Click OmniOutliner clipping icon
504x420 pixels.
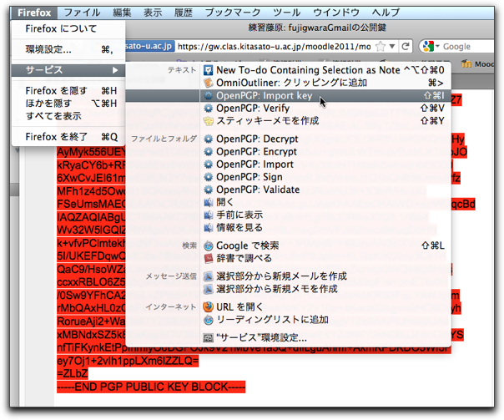(x=209, y=83)
